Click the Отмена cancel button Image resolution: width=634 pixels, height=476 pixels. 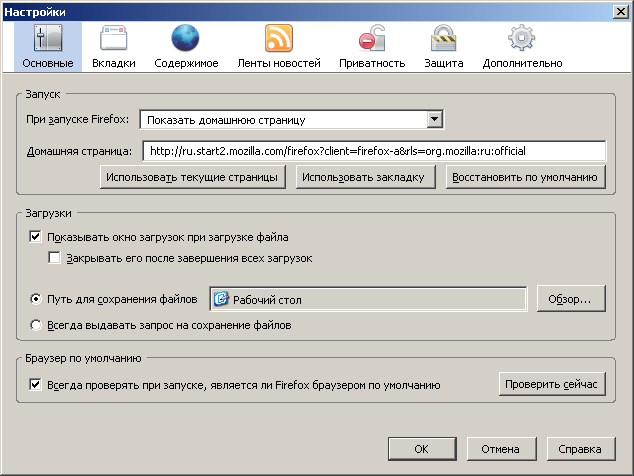(x=501, y=448)
